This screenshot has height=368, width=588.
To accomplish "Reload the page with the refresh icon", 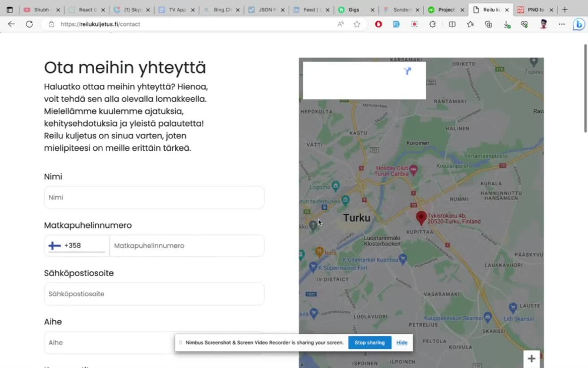I will coord(29,24).
